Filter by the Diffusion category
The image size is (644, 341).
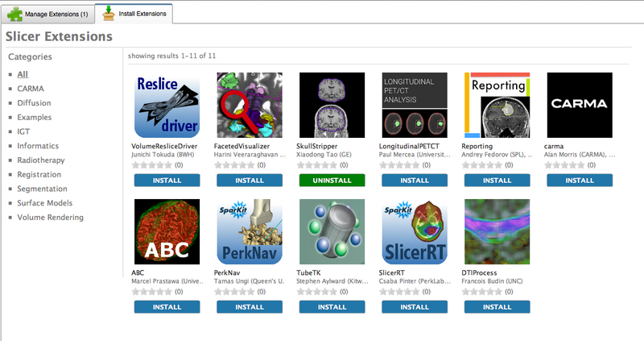coord(34,103)
